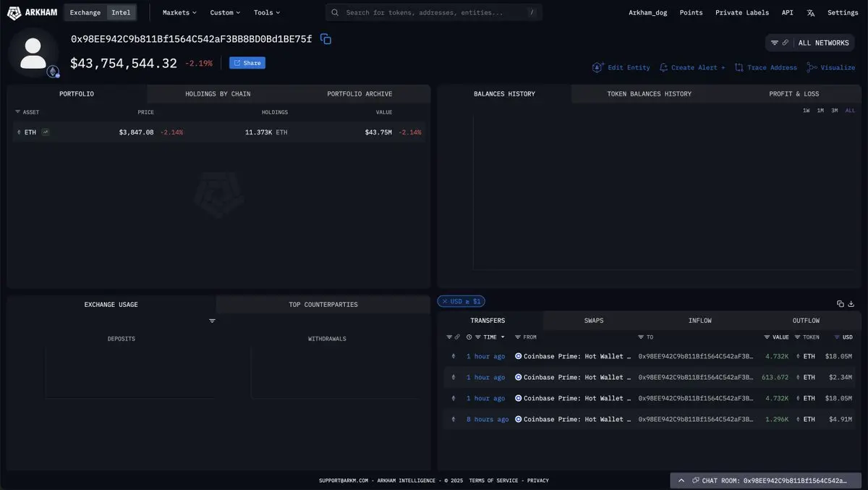This screenshot has width=868, height=490.
Task: Click the filter icon beside All Networks
Action: click(x=775, y=43)
